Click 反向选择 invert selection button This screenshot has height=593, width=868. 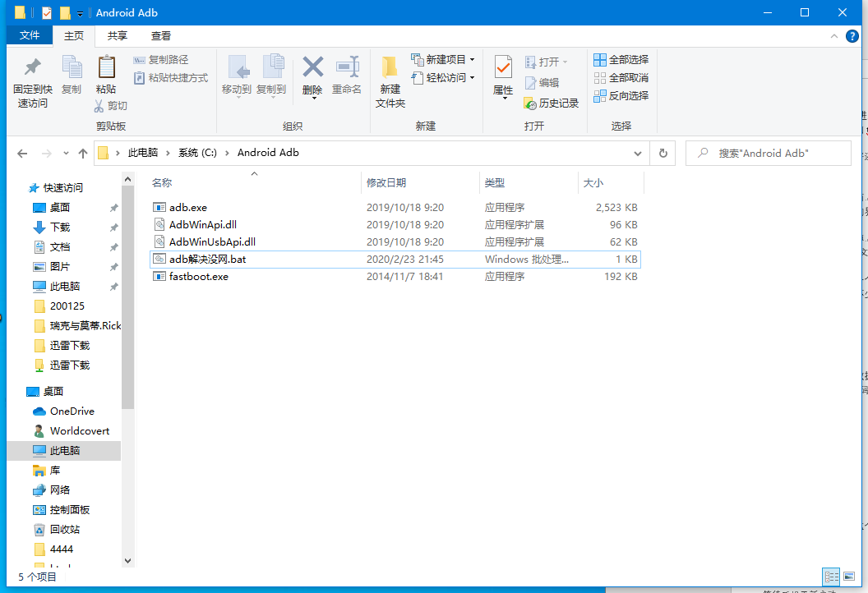[x=621, y=96]
